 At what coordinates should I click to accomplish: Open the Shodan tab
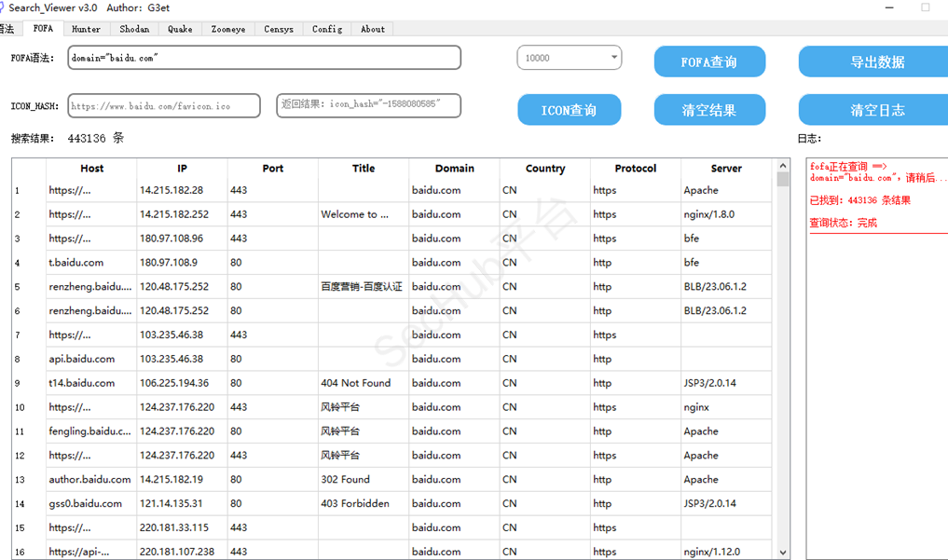[134, 29]
